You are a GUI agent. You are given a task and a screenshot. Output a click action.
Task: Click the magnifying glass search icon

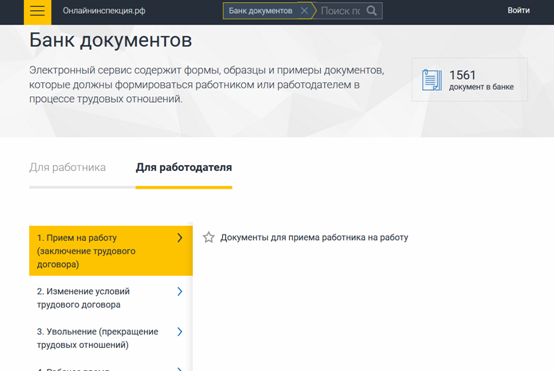372,11
